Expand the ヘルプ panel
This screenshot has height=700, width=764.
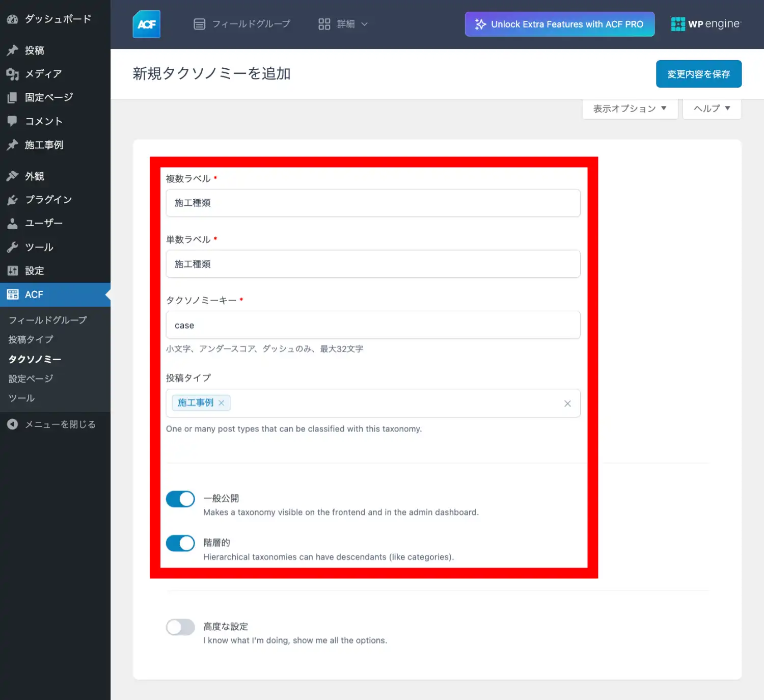pyautogui.click(x=712, y=109)
